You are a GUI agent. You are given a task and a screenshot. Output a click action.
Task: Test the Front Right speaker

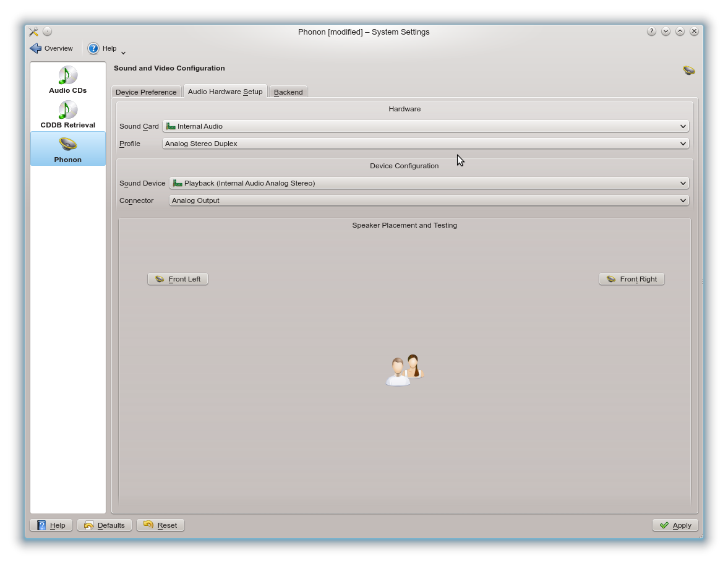pos(632,279)
